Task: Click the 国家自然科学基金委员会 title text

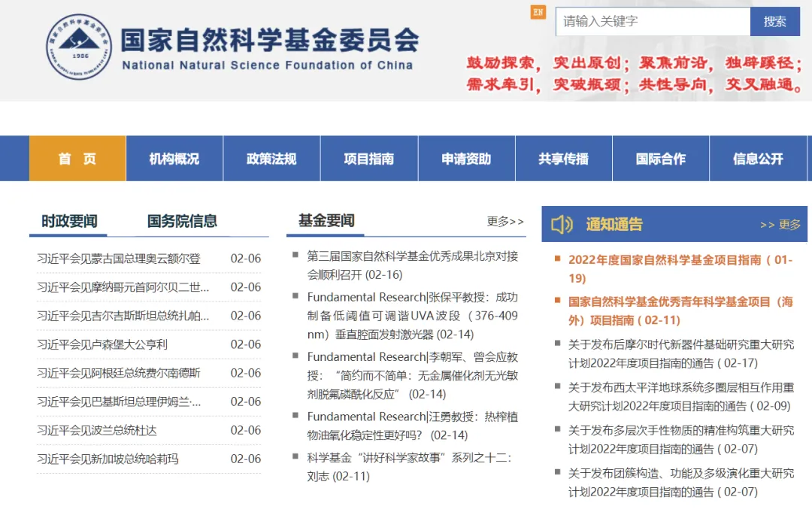Action: tap(270, 40)
